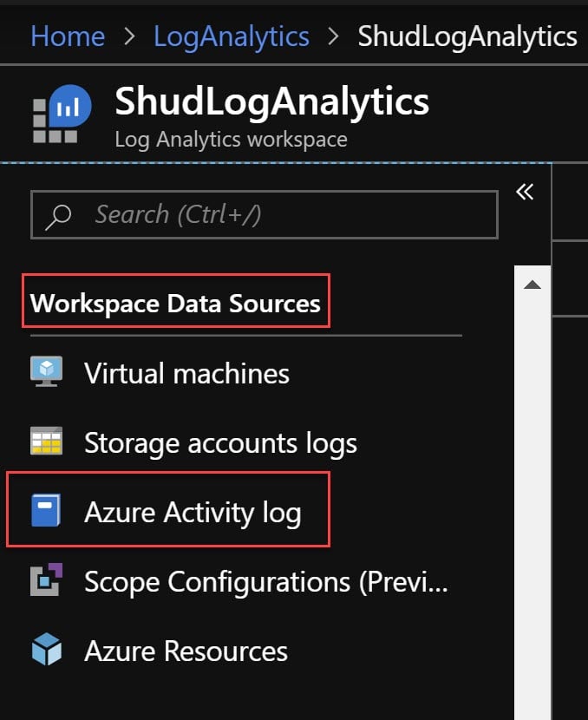Click the Scope Configurations icon
588x720 pixels.
(x=46, y=581)
